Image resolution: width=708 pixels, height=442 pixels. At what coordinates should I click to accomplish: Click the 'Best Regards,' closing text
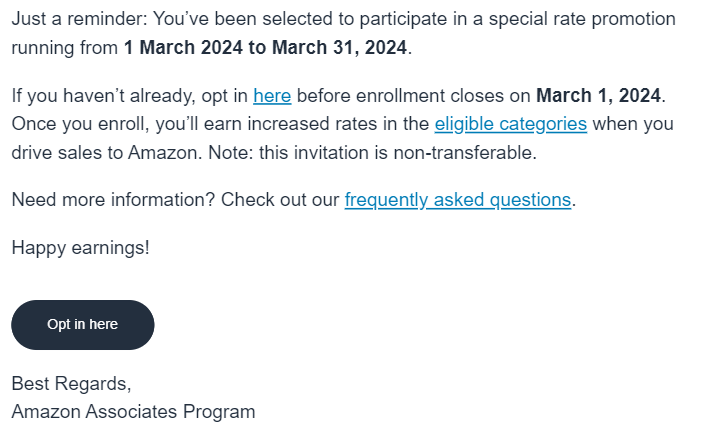point(71,384)
